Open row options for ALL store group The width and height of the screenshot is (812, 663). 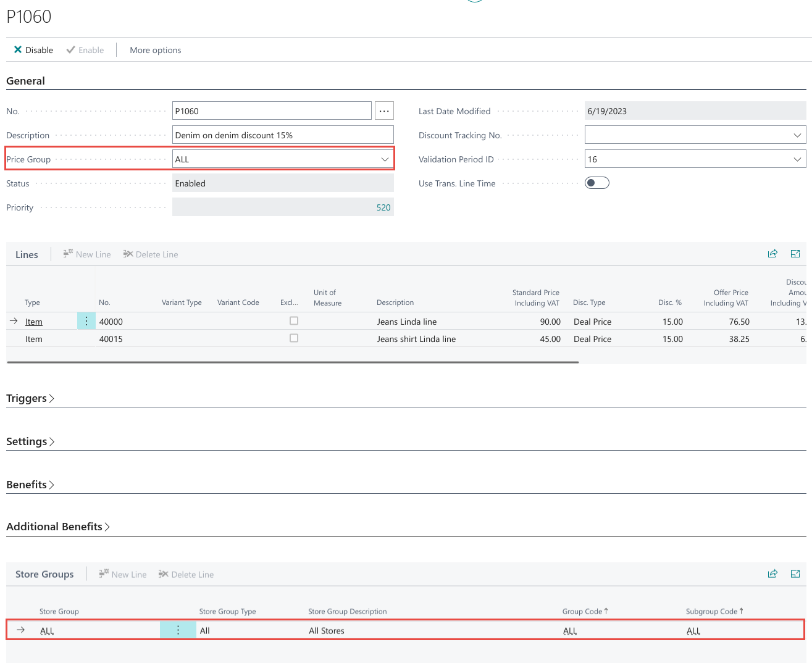click(178, 630)
